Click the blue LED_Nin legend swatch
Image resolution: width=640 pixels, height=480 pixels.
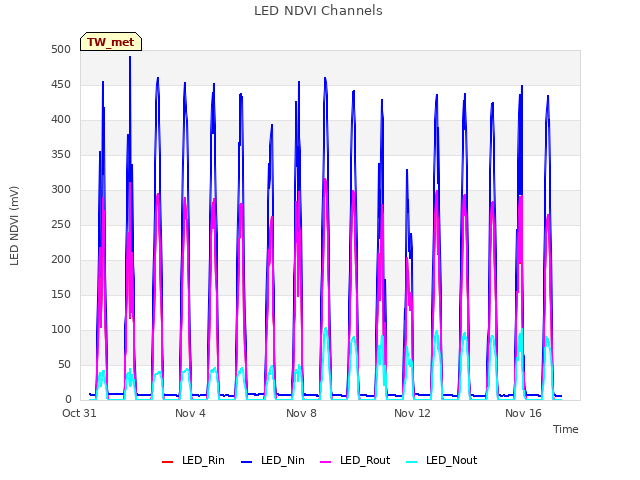point(247,462)
